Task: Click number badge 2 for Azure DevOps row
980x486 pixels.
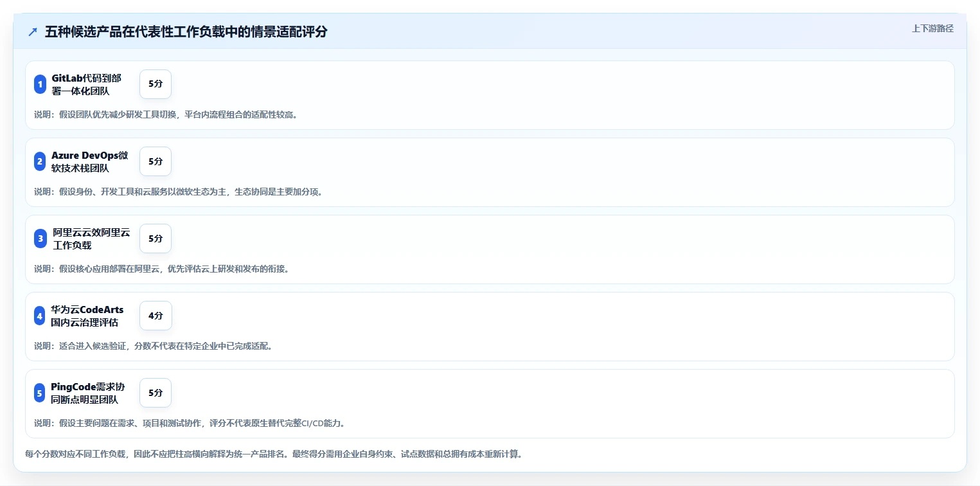Action: pyautogui.click(x=40, y=161)
